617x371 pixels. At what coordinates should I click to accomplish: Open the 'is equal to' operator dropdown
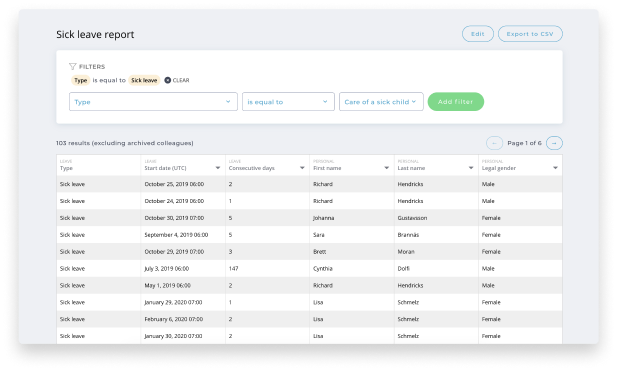(x=288, y=102)
